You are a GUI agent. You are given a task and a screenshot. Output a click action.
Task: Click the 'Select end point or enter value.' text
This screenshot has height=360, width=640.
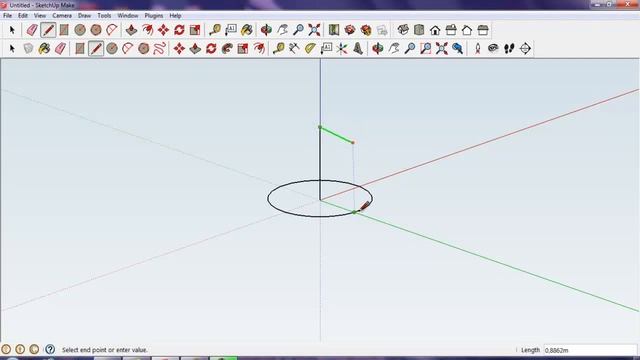point(104,350)
